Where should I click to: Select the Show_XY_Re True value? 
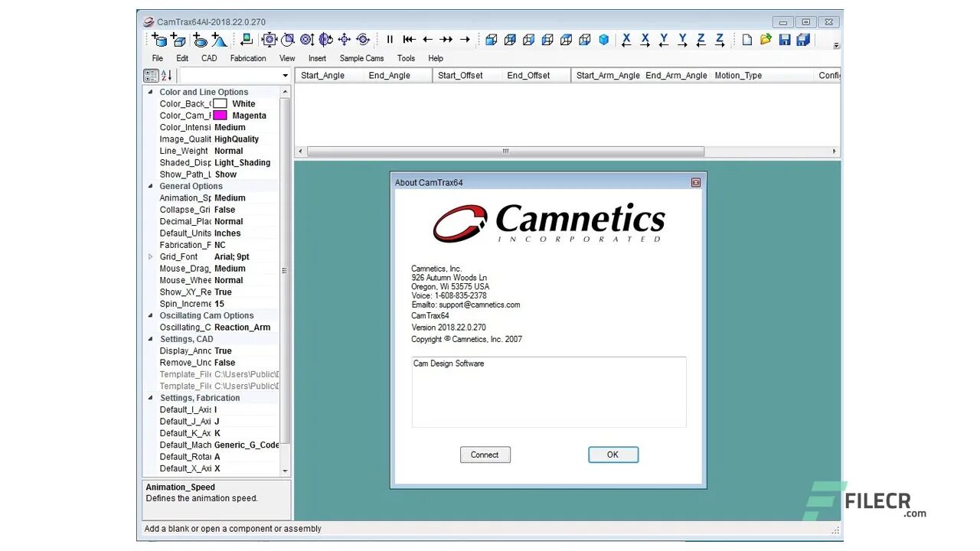(223, 292)
